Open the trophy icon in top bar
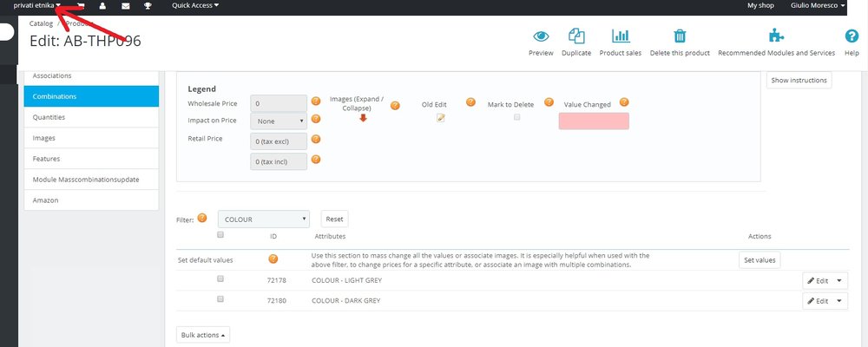Image resolution: width=868 pixels, height=347 pixels. pos(148,5)
